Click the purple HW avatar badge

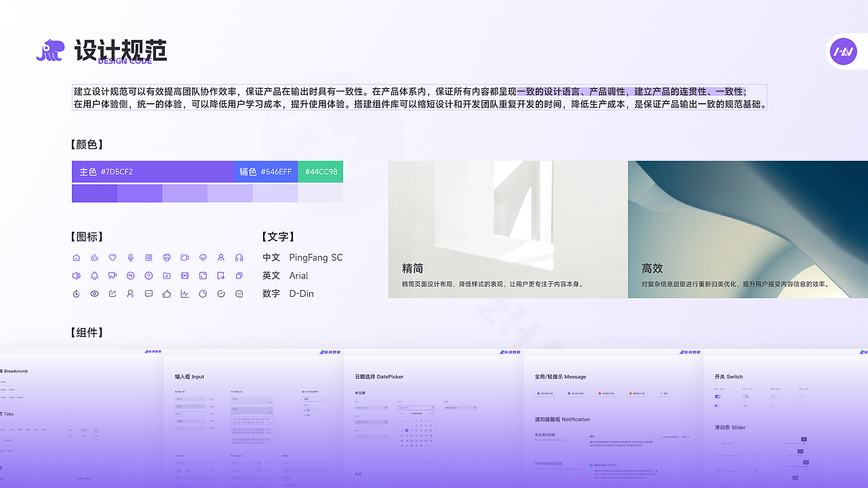point(844,52)
